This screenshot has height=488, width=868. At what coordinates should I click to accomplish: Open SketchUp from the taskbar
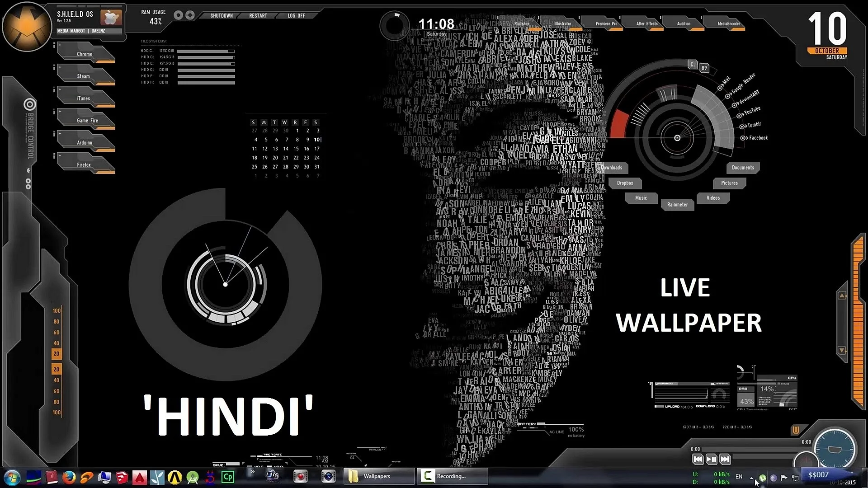pos(122,477)
